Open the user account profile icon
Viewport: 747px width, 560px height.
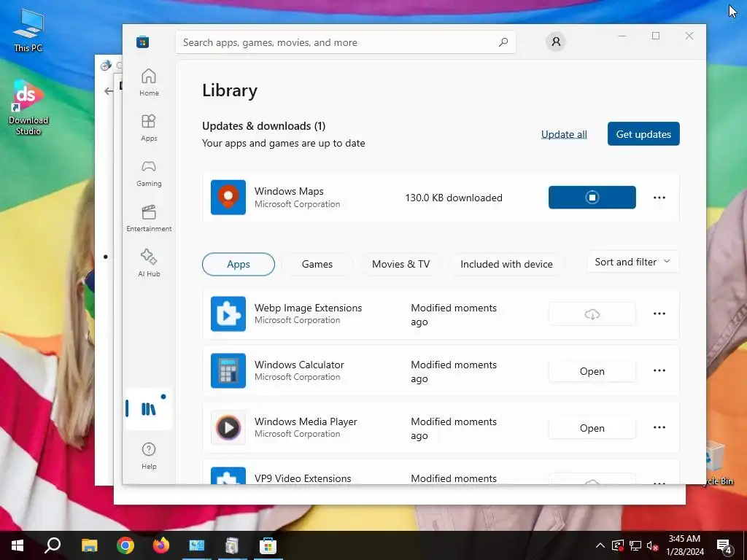click(x=555, y=42)
